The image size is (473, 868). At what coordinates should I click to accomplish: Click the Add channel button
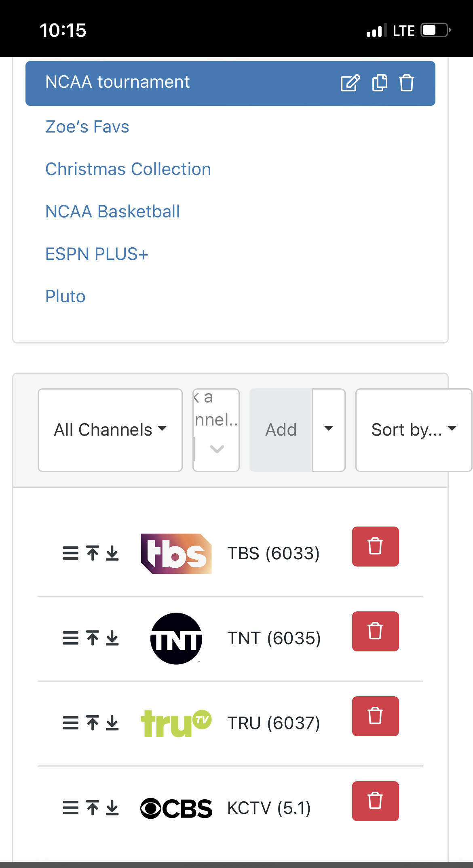coord(281,430)
